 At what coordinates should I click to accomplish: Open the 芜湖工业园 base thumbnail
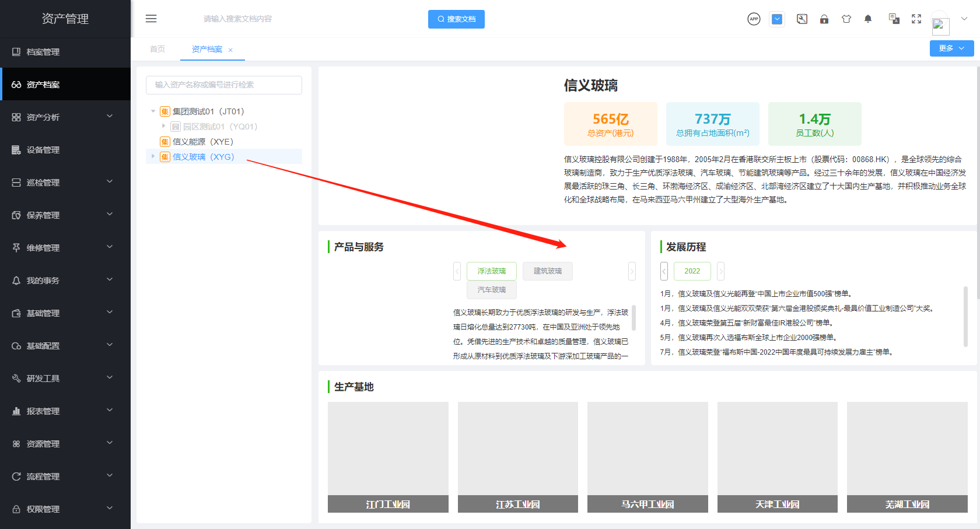coord(907,457)
